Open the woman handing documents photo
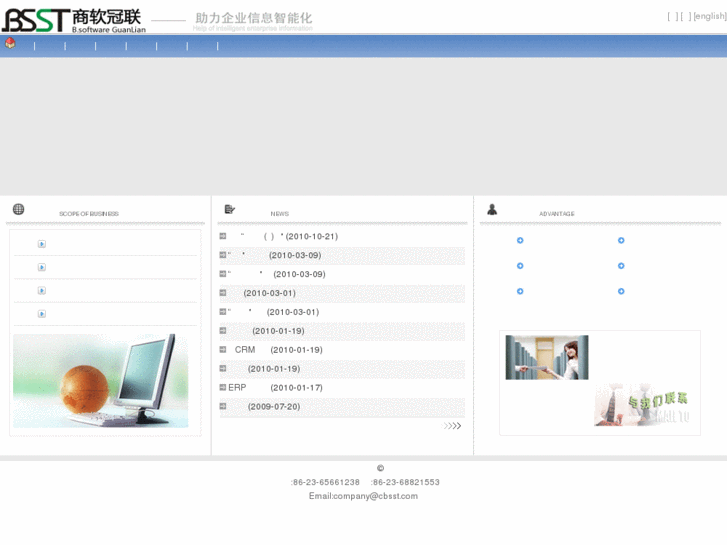The width and height of the screenshot is (727, 545). (x=547, y=357)
